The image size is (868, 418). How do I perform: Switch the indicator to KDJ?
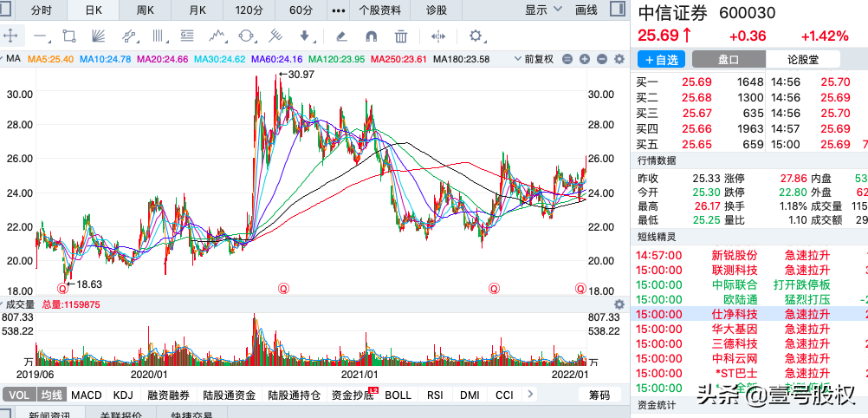tap(123, 395)
